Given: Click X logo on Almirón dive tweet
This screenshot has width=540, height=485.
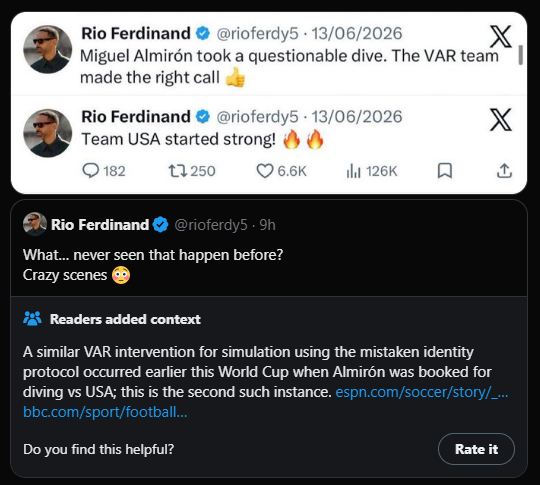Looking at the screenshot, I should (501, 37).
